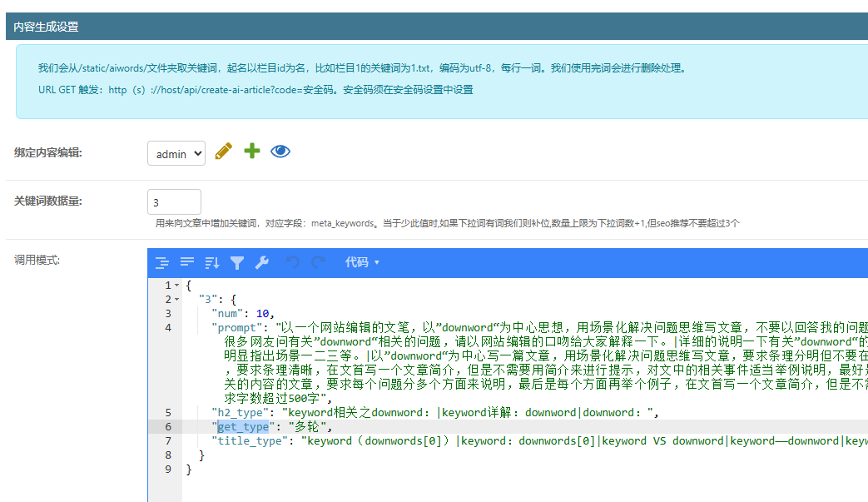Toggle the blue eye view icon
The image size is (868, 502).
(x=280, y=151)
